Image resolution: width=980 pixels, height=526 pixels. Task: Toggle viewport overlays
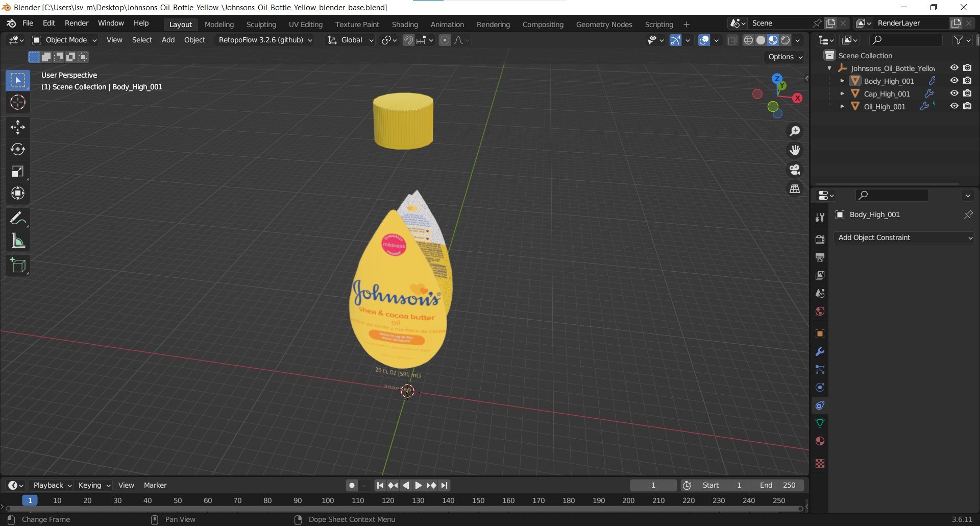click(x=704, y=40)
